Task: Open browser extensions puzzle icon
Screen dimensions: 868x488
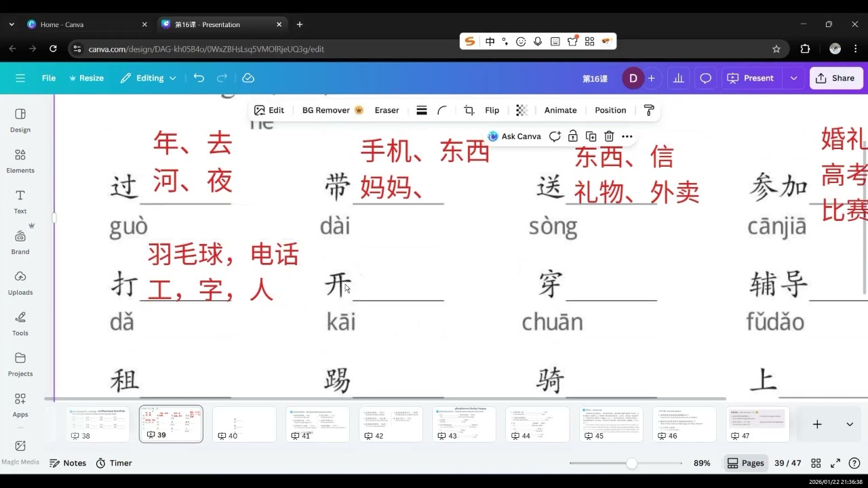Action: pos(805,49)
